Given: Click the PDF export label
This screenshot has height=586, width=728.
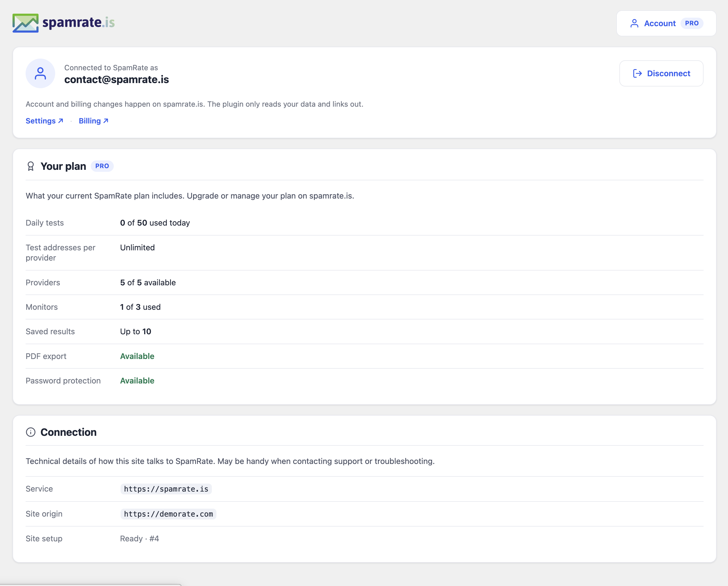Looking at the screenshot, I should click(46, 356).
